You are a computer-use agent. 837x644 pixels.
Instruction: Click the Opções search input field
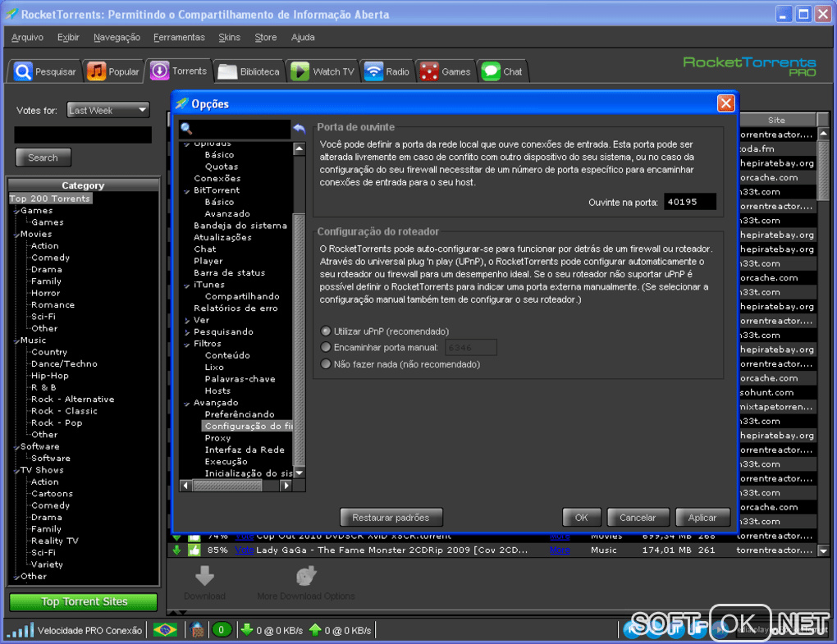241,128
